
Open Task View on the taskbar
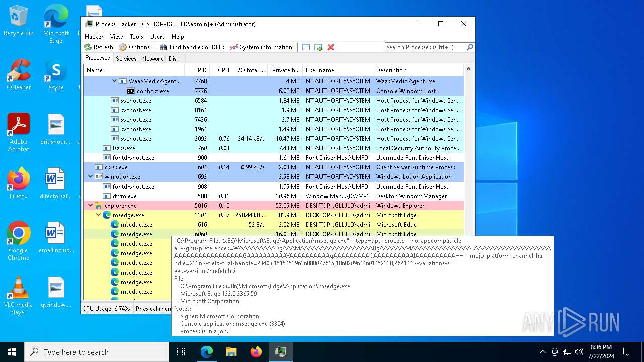(x=181, y=352)
